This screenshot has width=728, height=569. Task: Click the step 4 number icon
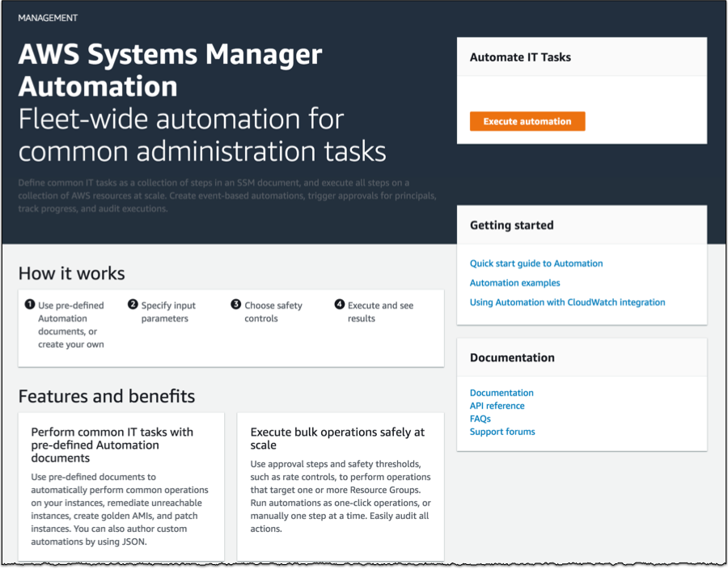tap(340, 305)
